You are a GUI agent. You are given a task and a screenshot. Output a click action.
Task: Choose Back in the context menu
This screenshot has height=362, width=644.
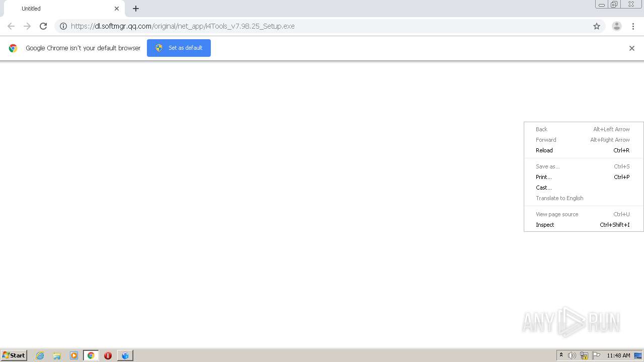tap(584, 129)
